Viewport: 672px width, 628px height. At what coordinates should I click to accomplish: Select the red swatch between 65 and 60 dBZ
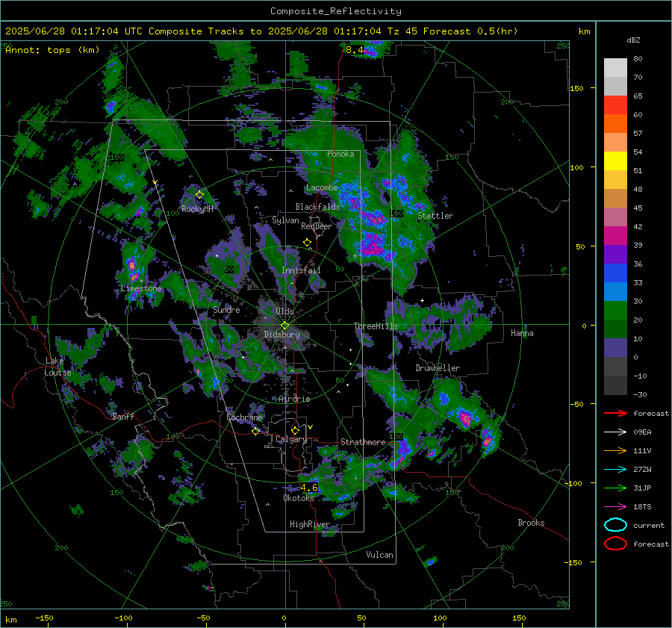tap(615, 105)
